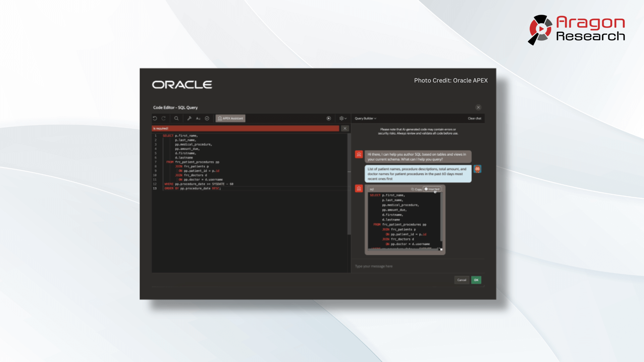This screenshot has height=362, width=644.
Task: Click the code editor vertical scrollbar
Action: (x=349, y=184)
